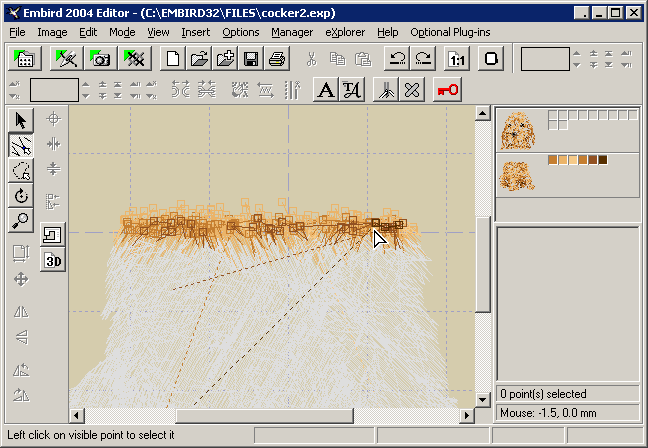This screenshot has width=648, height=448.
Task: Click the vertical scrollbar up arrow
Action: (x=482, y=113)
